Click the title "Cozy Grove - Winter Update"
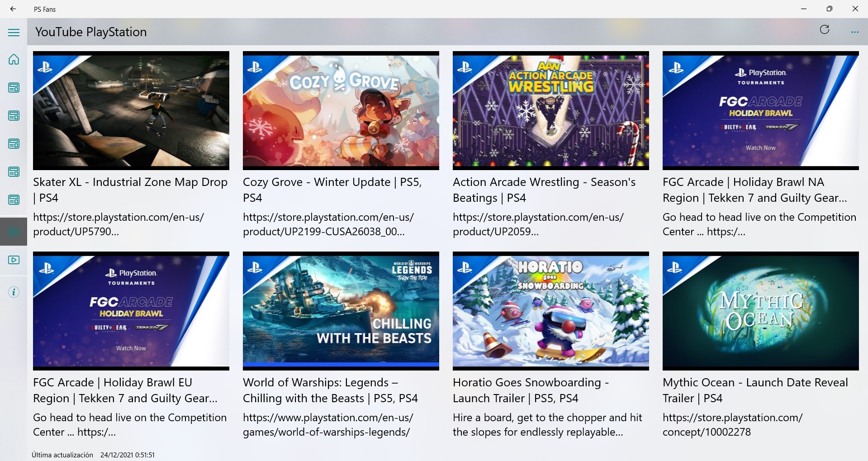Screen dimensions: 868x461 point(332,190)
